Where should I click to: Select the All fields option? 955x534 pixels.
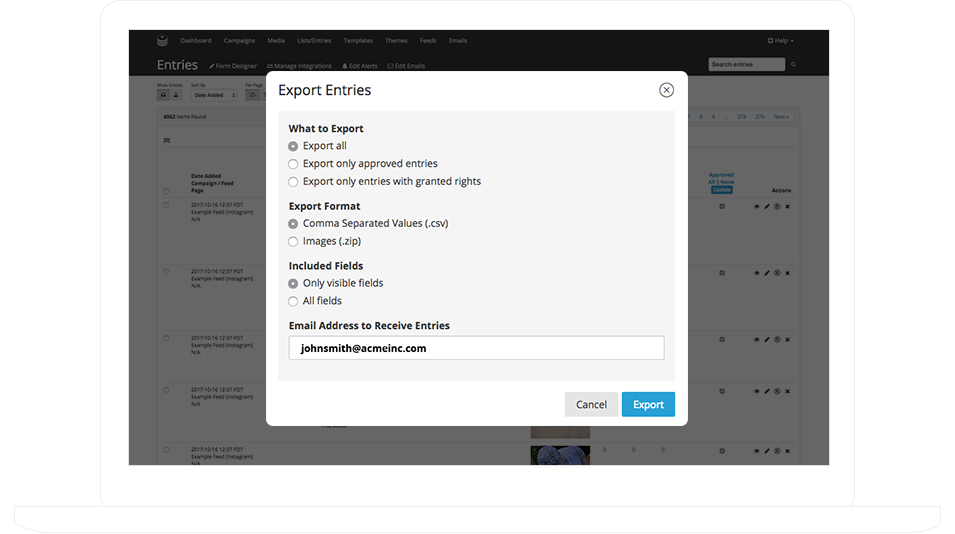tap(293, 301)
